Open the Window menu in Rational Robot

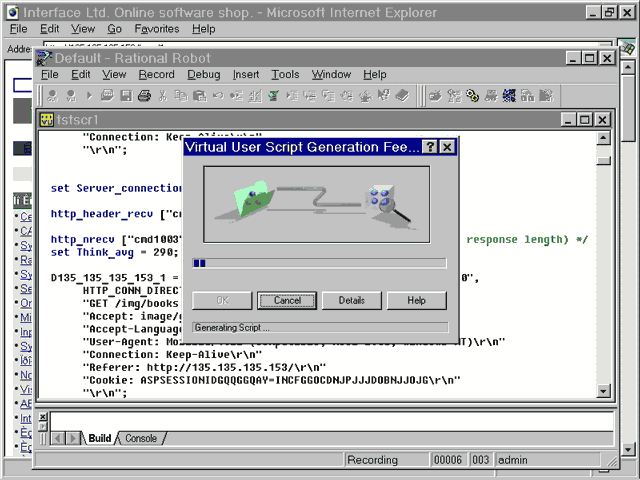(331, 74)
